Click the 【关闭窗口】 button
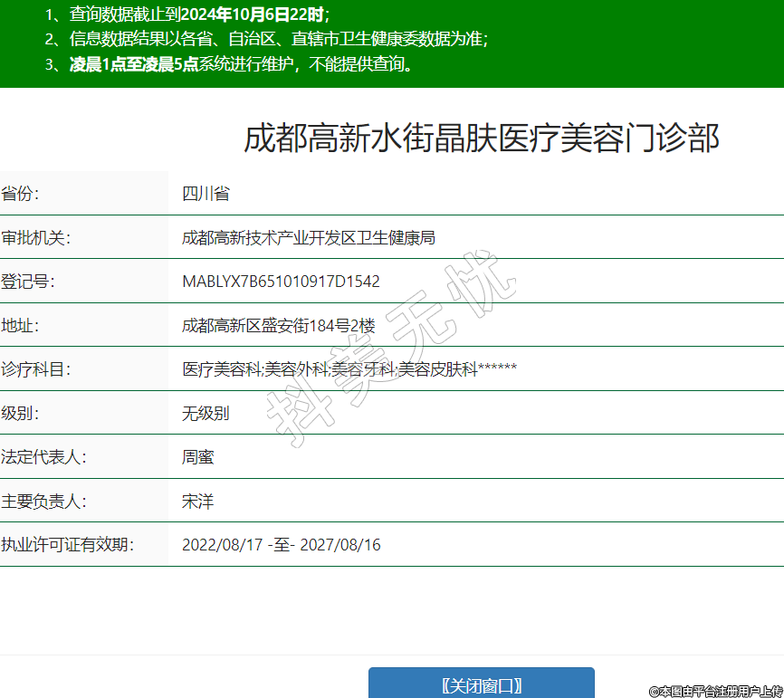 click(x=481, y=684)
